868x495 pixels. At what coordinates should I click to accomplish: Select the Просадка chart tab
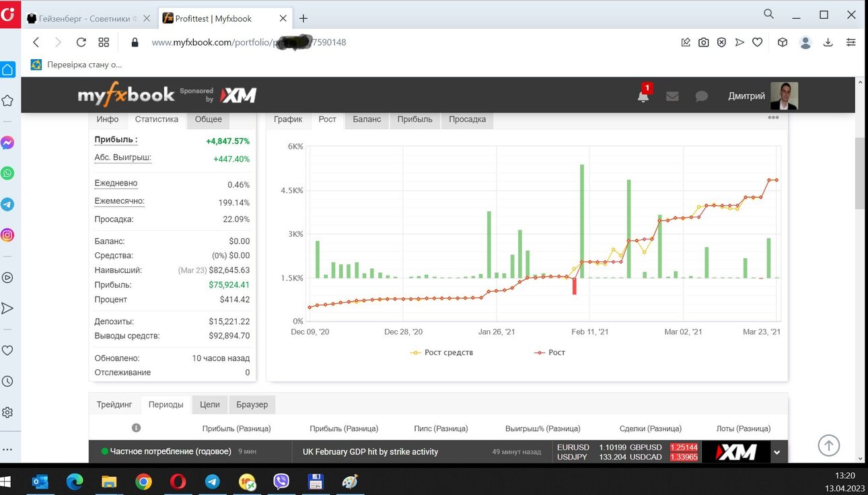tap(468, 119)
